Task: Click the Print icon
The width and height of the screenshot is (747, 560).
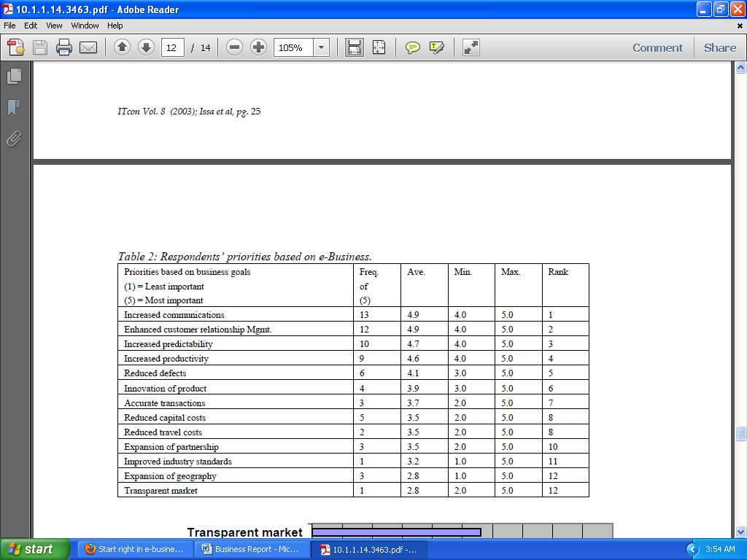Action: pyautogui.click(x=64, y=48)
